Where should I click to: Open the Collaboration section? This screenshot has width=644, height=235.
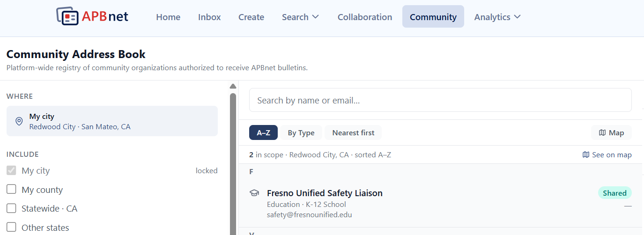pyautogui.click(x=365, y=17)
